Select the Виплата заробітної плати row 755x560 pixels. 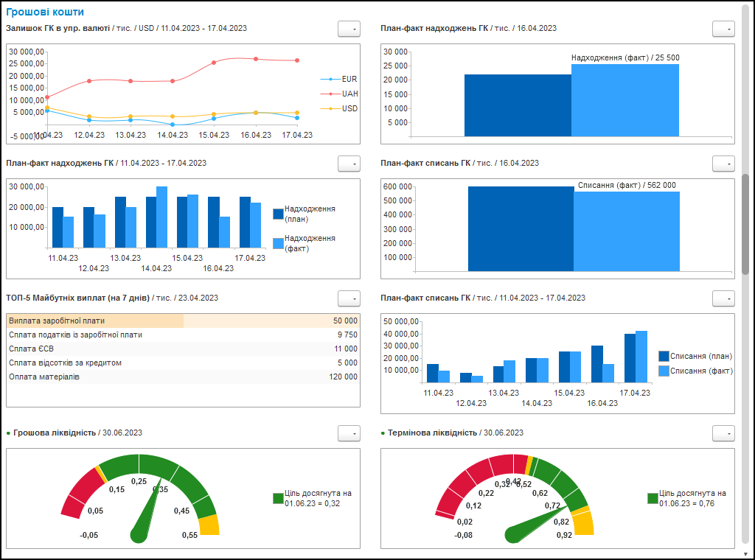point(182,321)
